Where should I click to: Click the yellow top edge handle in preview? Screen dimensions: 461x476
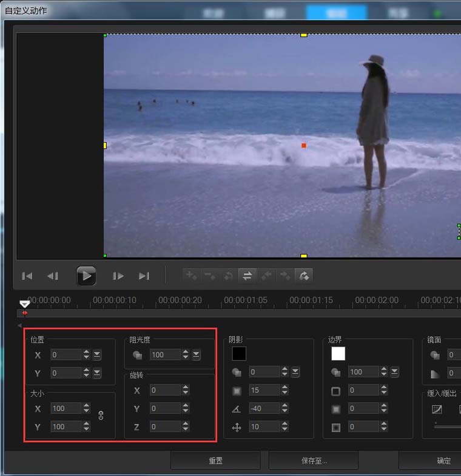click(303, 35)
